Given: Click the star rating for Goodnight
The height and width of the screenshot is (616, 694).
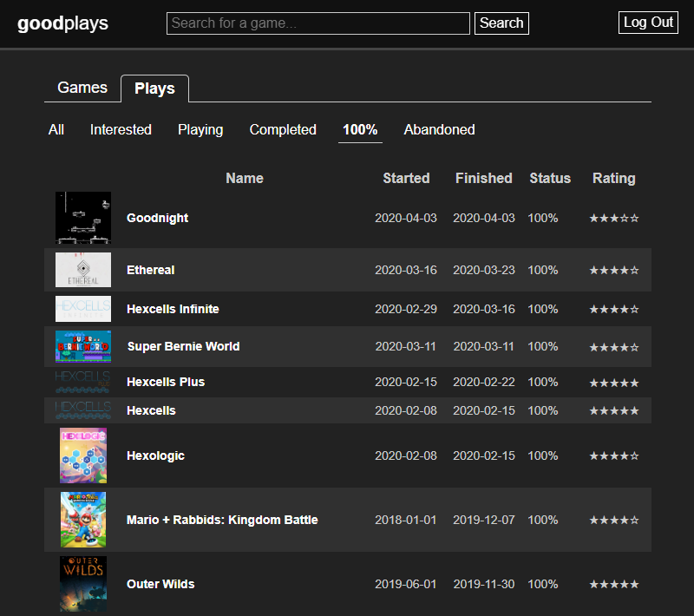Looking at the screenshot, I should tap(614, 218).
